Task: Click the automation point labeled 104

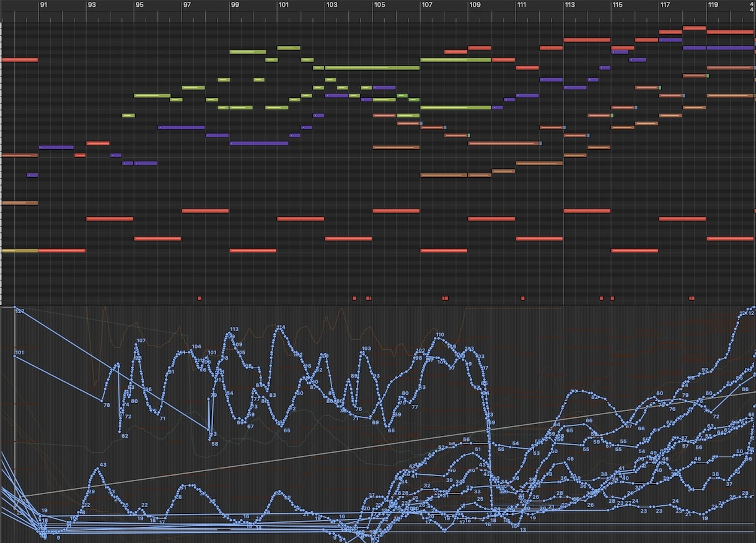Action: [190, 351]
